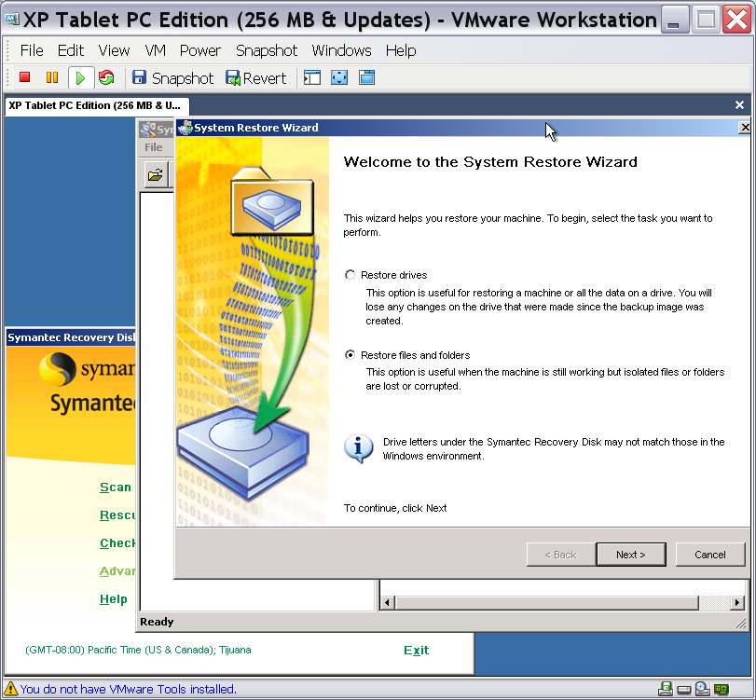The image size is (756, 700).
Task: Cancel the System Restore Wizard
Action: click(710, 555)
